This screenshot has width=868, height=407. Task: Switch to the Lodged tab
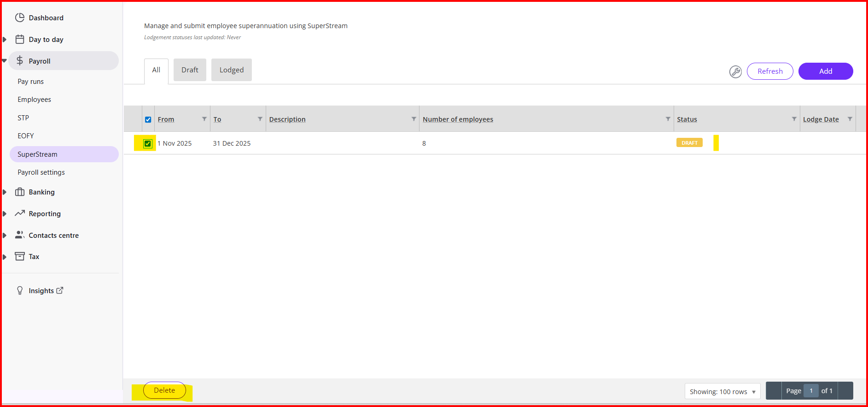coord(232,70)
